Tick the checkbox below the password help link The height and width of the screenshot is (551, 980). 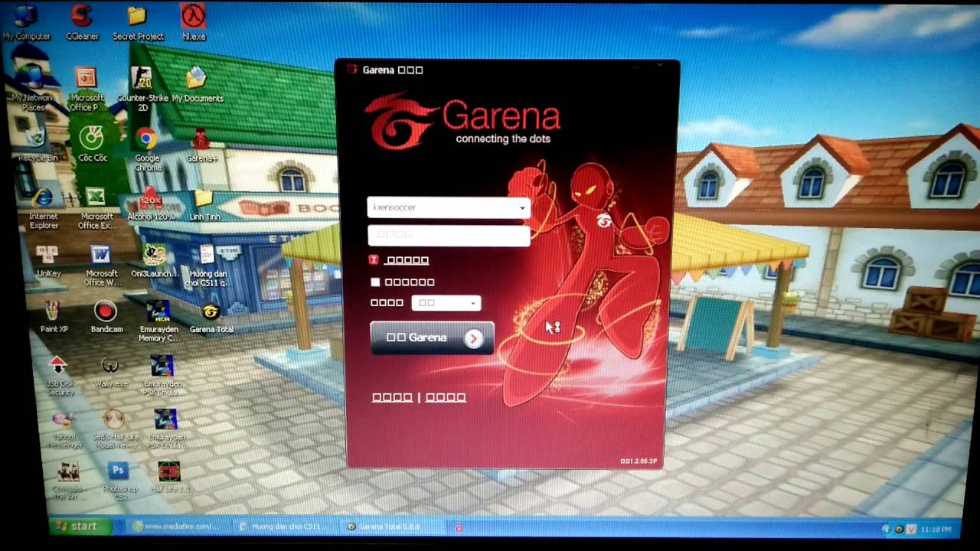tap(375, 282)
